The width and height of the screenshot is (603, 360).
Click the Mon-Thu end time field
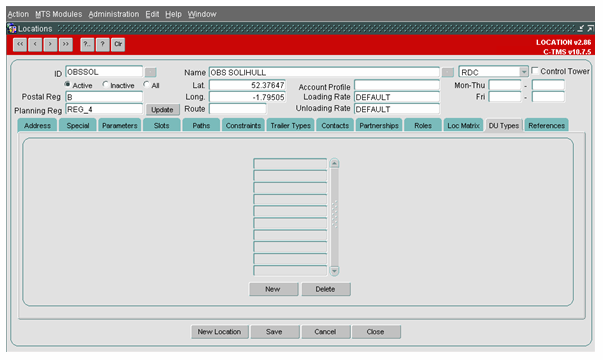click(x=548, y=85)
